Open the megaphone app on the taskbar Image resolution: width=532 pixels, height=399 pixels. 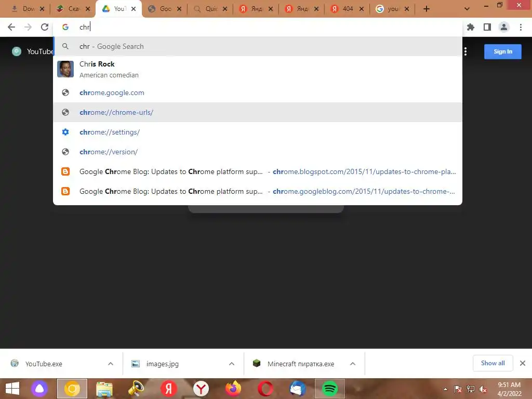pyautogui.click(x=136, y=389)
